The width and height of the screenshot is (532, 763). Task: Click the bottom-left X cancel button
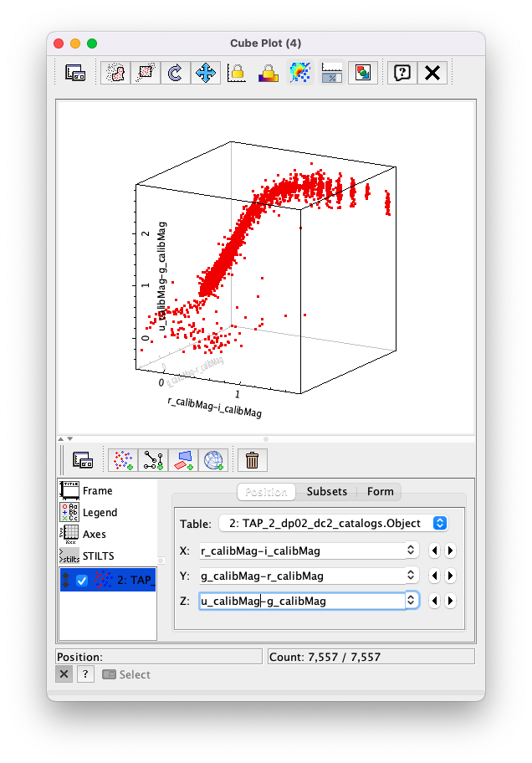click(x=64, y=674)
